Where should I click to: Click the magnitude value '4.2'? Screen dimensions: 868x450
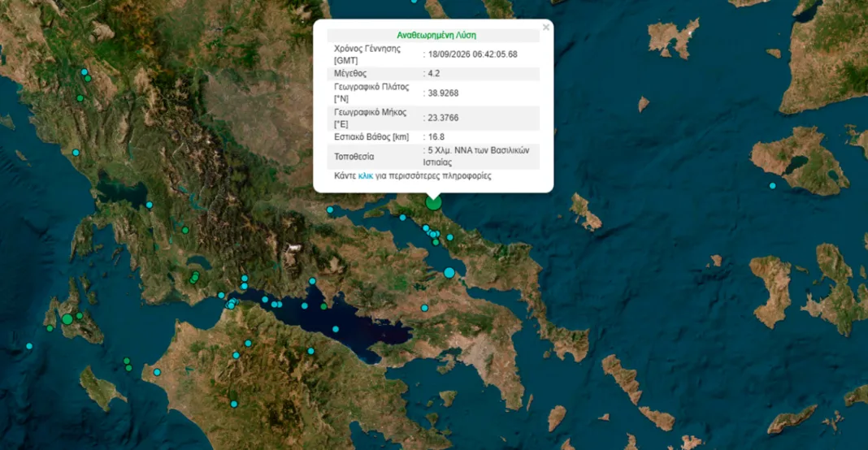point(434,73)
